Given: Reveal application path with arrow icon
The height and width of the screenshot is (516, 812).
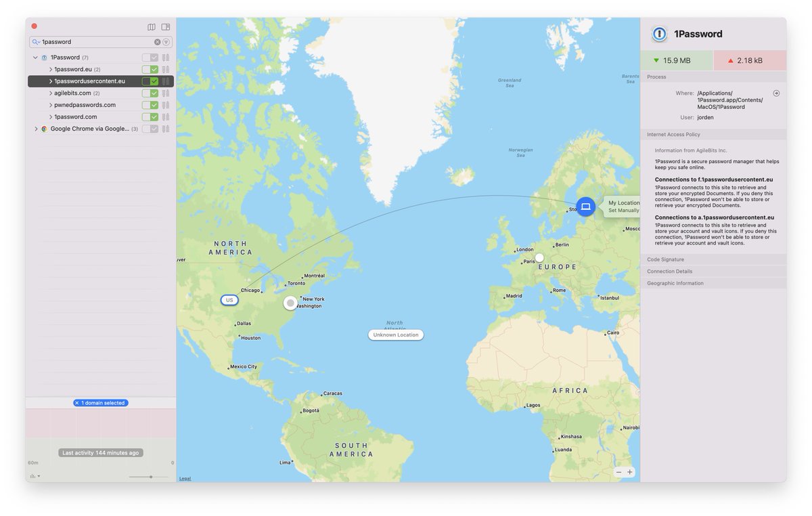Looking at the screenshot, I should [776, 93].
